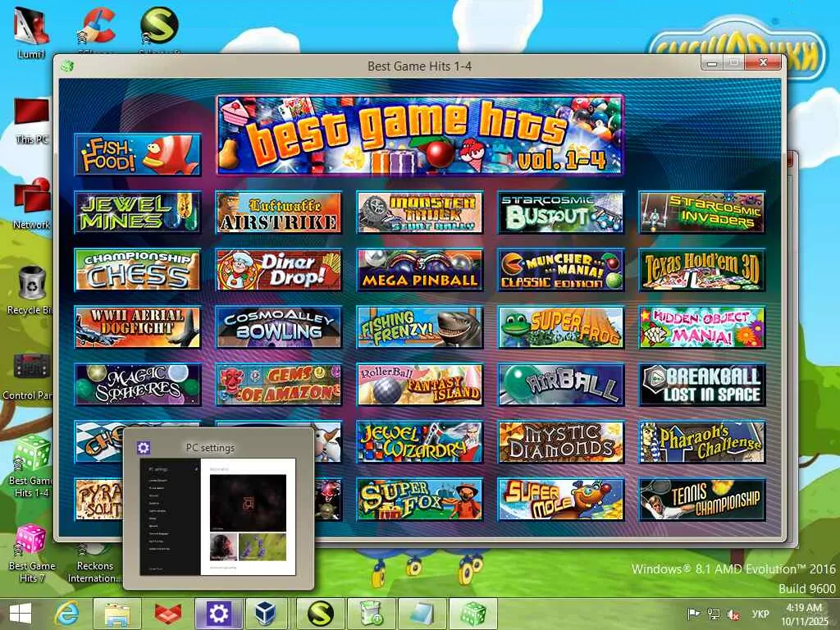840x630 pixels.
Task: Click the Action Center flag tray icon
Action: click(694, 614)
